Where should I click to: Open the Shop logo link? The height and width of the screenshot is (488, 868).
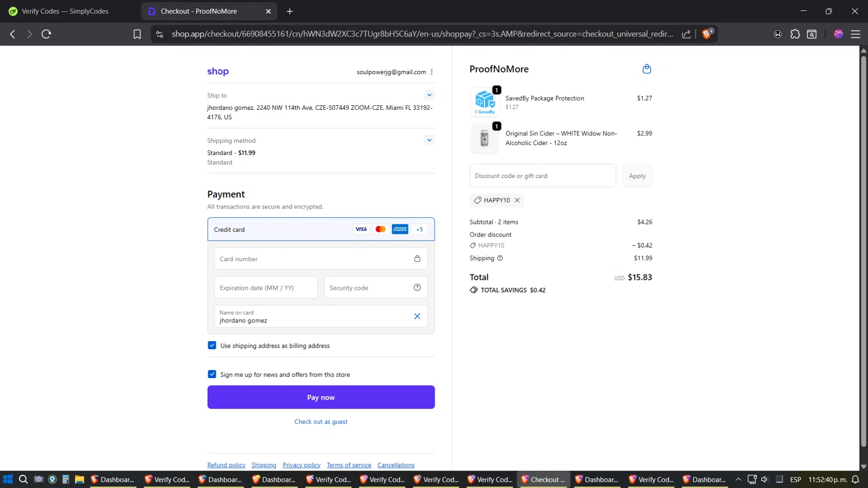[x=218, y=72]
